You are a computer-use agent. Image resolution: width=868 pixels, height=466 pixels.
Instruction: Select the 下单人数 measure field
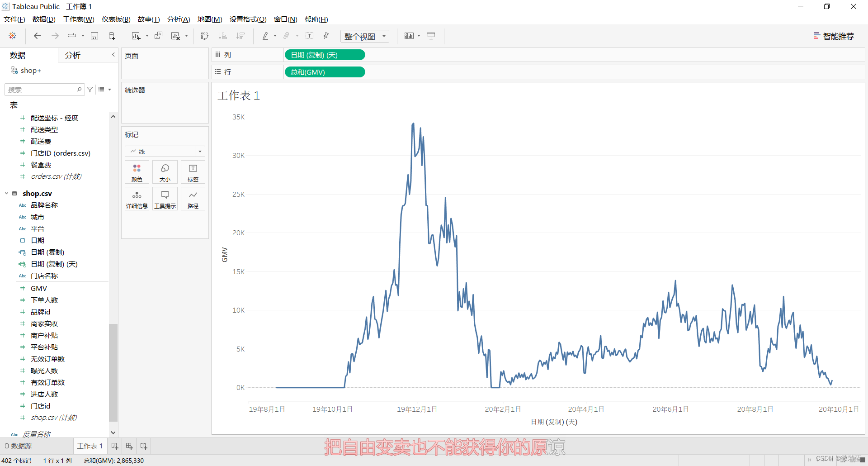(44, 300)
